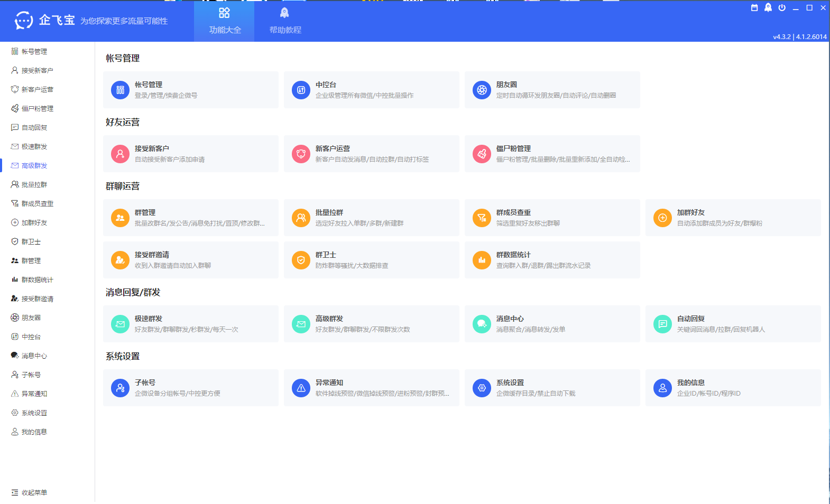Open the 帮助教程 tab
Screen dimensions: 830x504
[285, 21]
